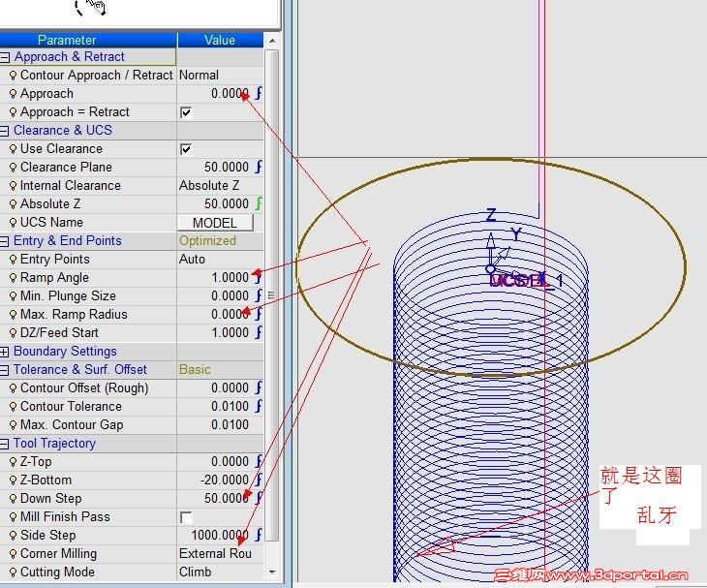Open formula icon for Side Step

(x=259, y=535)
